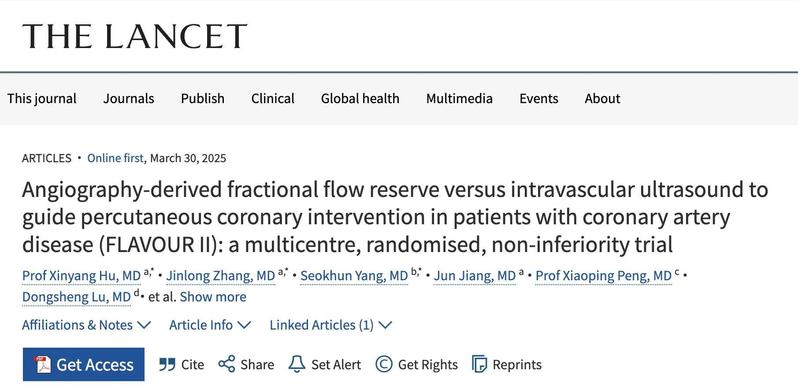The height and width of the screenshot is (386, 798).
Task: Select the Multimedia menu item
Action: pos(460,99)
